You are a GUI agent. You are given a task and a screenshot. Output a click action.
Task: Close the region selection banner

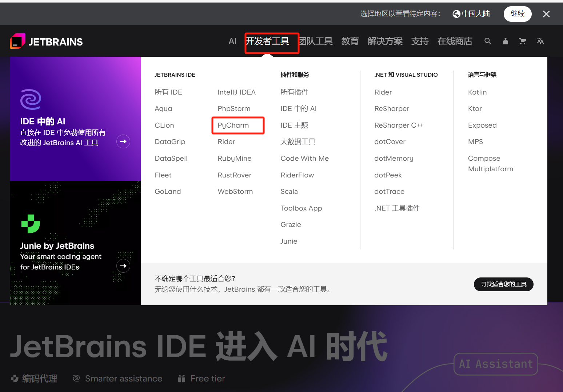pos(546,14)
